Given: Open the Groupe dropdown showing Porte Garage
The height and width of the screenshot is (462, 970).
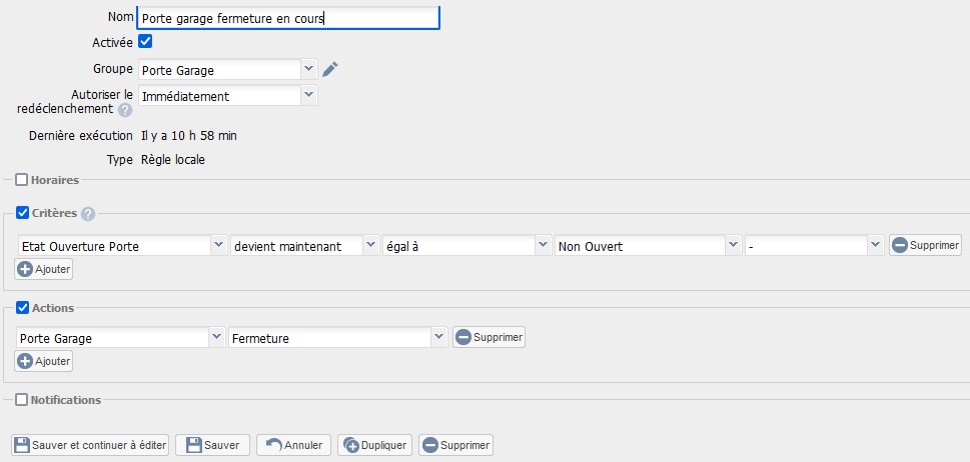Looking at the screenshot, I should 227,70.
